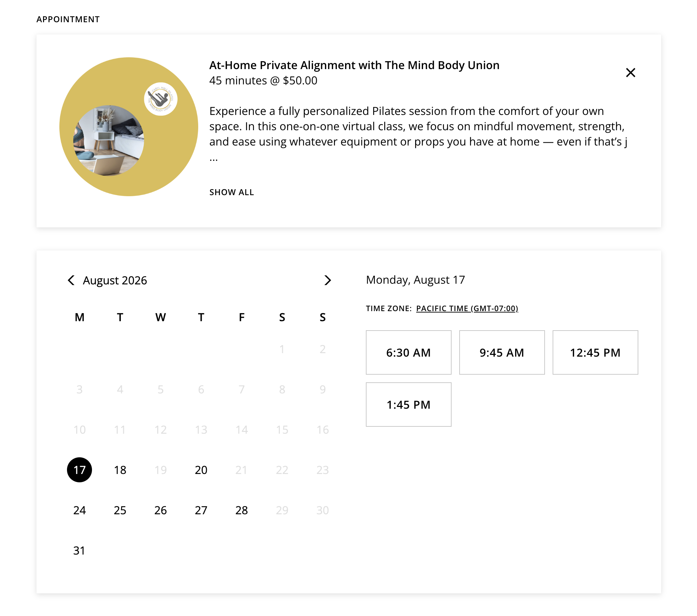The height and width of the screenshot is (616, 697).
Task: Pick the 1:45 PM time slot
Action: coord(409,405)
